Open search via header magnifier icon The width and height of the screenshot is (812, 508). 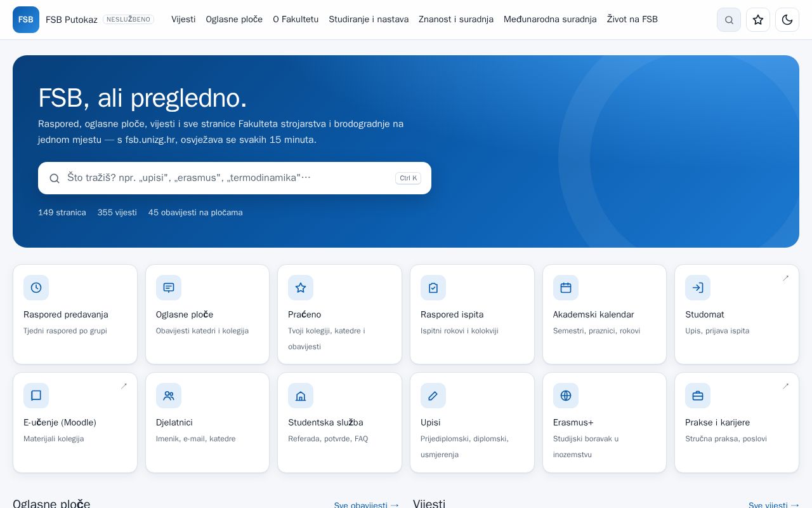click(729, 20)
